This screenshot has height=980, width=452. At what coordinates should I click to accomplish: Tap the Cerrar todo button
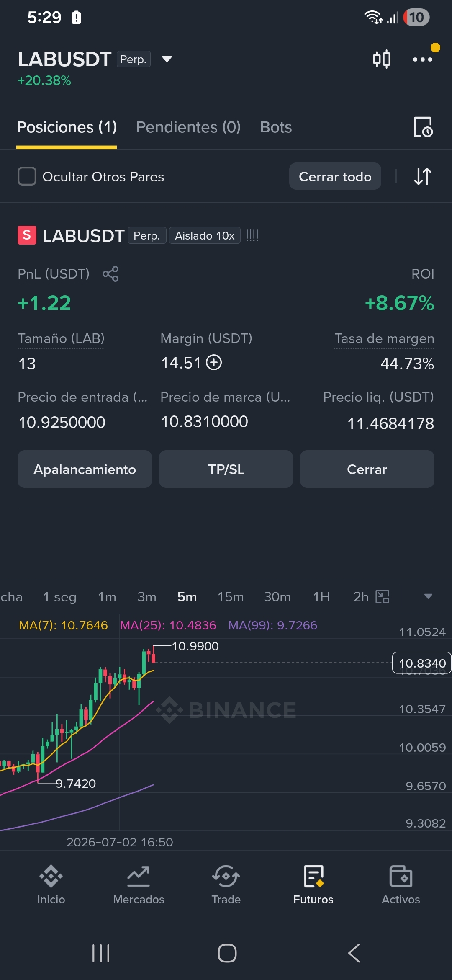335,176
